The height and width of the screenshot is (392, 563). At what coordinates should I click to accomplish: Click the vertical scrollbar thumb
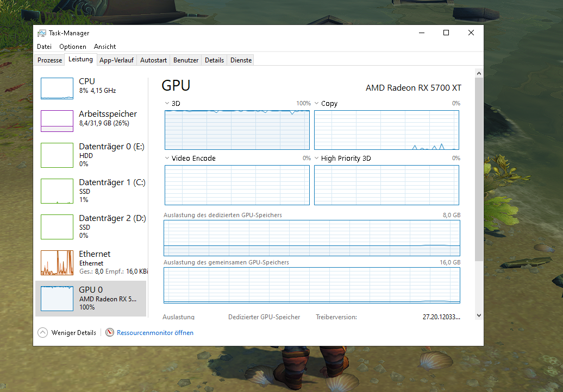click(x=479, y=169)
